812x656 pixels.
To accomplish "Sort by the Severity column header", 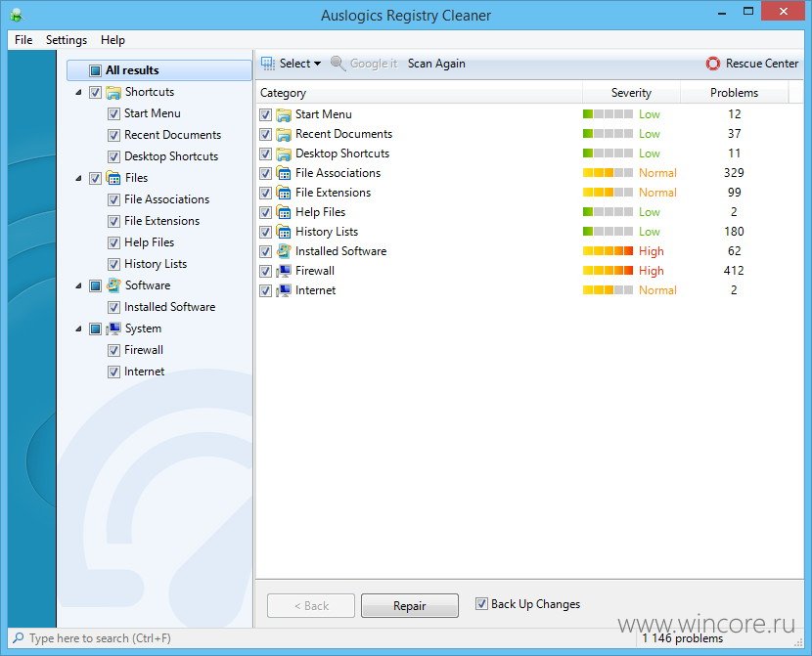I will pyautogui.click(x=631, y=93).
